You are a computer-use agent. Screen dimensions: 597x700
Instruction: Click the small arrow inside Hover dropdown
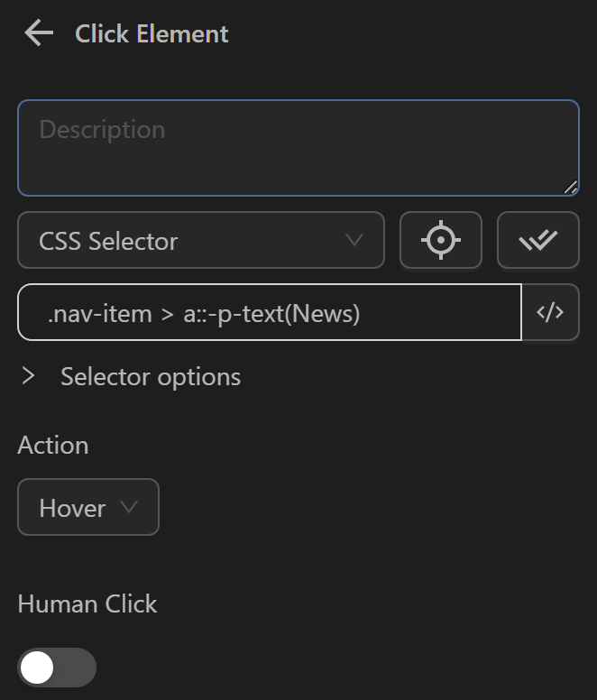pyautogui.click(x=129, y=507)
